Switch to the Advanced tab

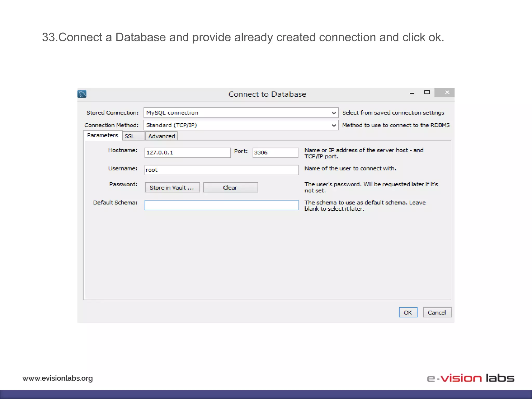click(x=161, y=136)
